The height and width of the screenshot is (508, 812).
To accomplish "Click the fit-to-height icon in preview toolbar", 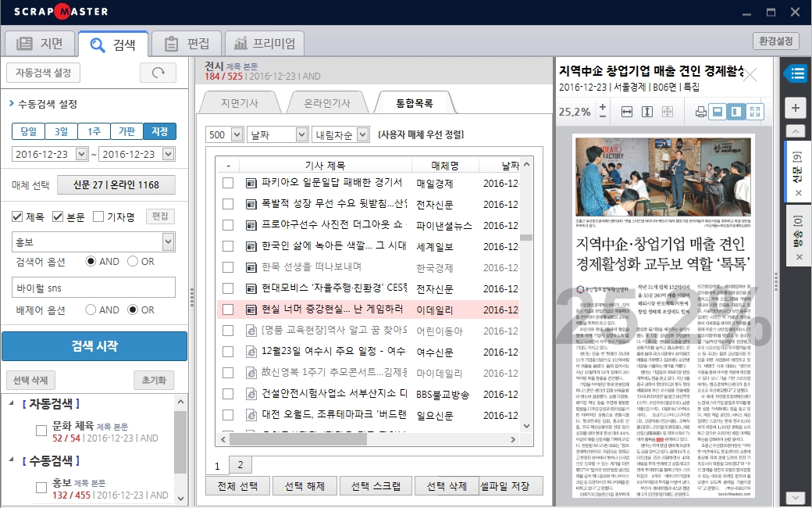I will (x=646, y=112).
